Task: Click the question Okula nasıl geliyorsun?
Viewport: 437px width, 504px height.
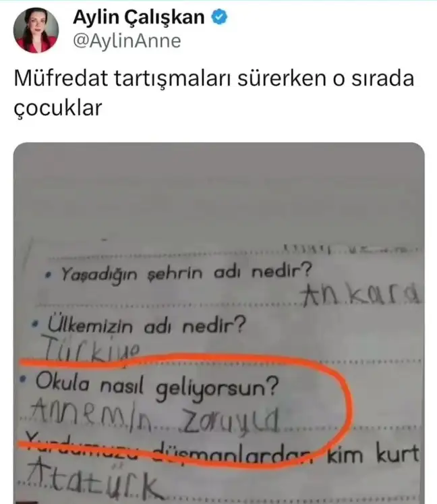Action: [x=157, y=387]
